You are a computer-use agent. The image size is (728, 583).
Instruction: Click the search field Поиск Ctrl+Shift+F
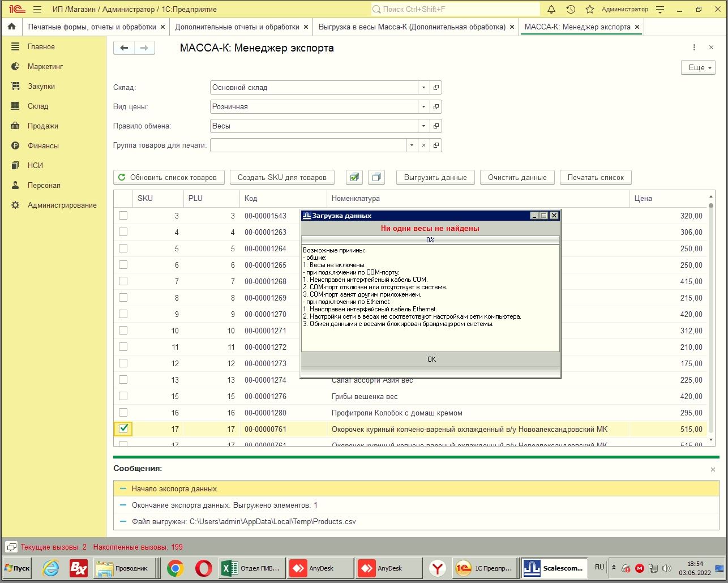point(455,9)
